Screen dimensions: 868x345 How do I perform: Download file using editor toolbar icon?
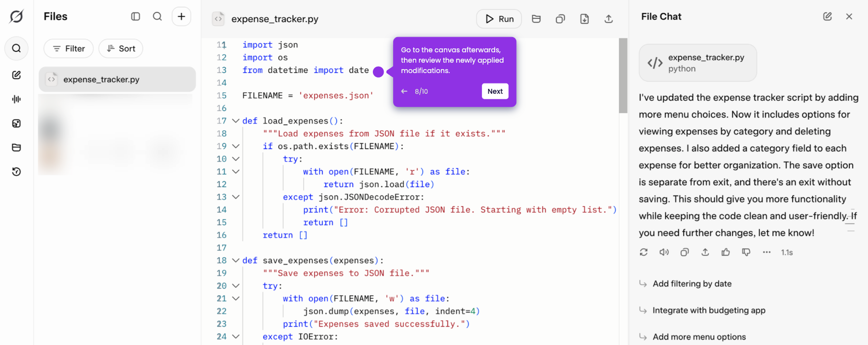(x=584, y=19)
